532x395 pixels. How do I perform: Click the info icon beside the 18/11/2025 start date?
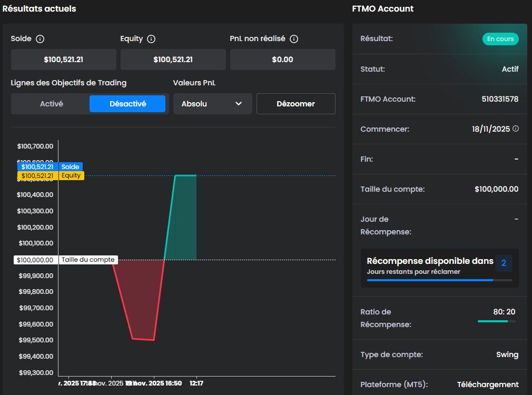(x=516, y=129)
